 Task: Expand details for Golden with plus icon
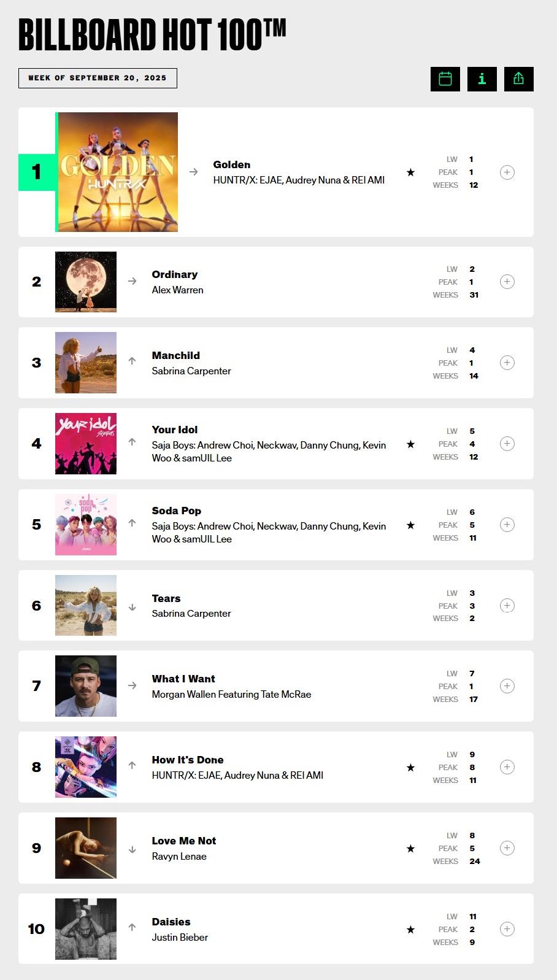pyautogui.click(x=507, y=172)
